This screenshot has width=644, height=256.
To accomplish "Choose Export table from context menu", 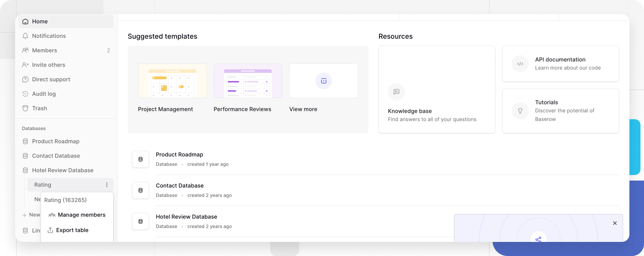I will pos(72,230).
